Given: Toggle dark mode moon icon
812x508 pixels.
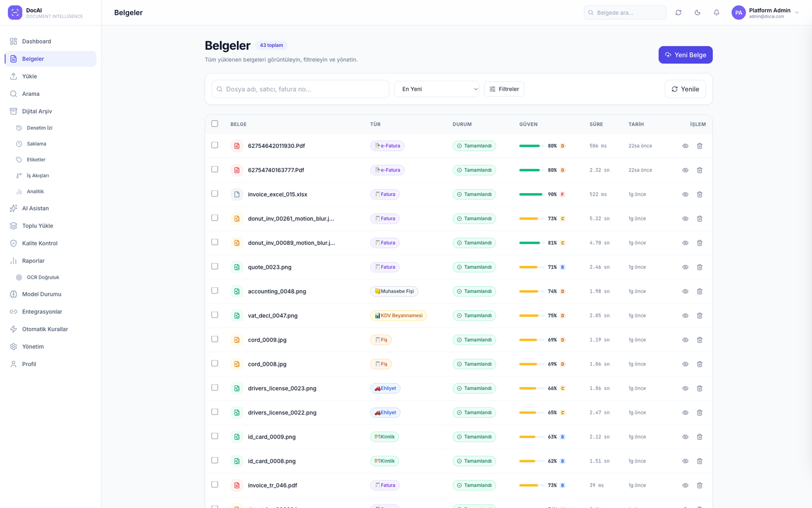Looking at the screenshot, I should point(698,12).
